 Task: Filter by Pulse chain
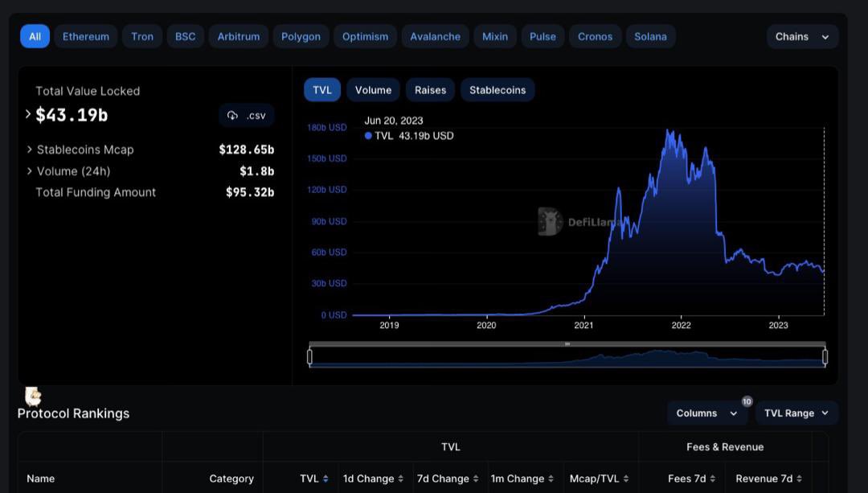[542, 36]
